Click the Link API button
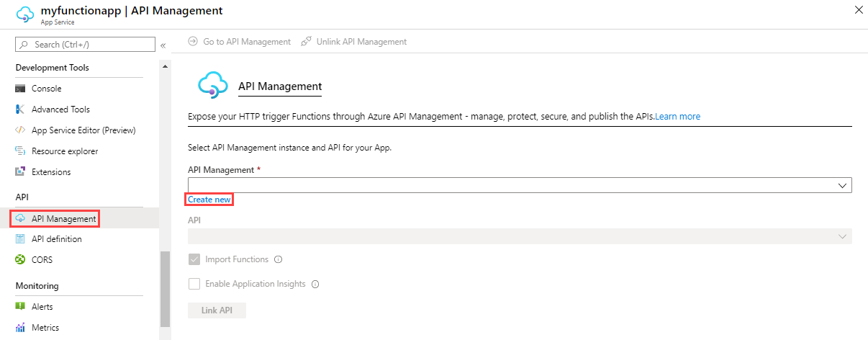868x340 pixels. [217, 310]
